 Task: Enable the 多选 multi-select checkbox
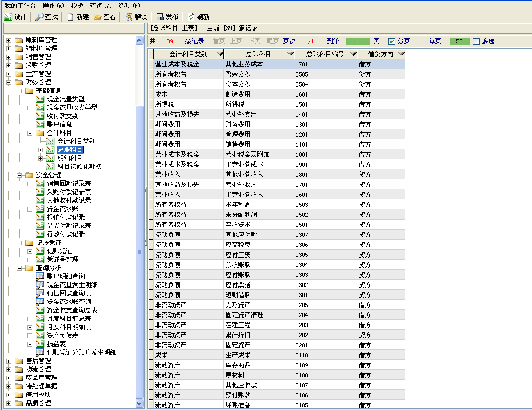[477, 41]
